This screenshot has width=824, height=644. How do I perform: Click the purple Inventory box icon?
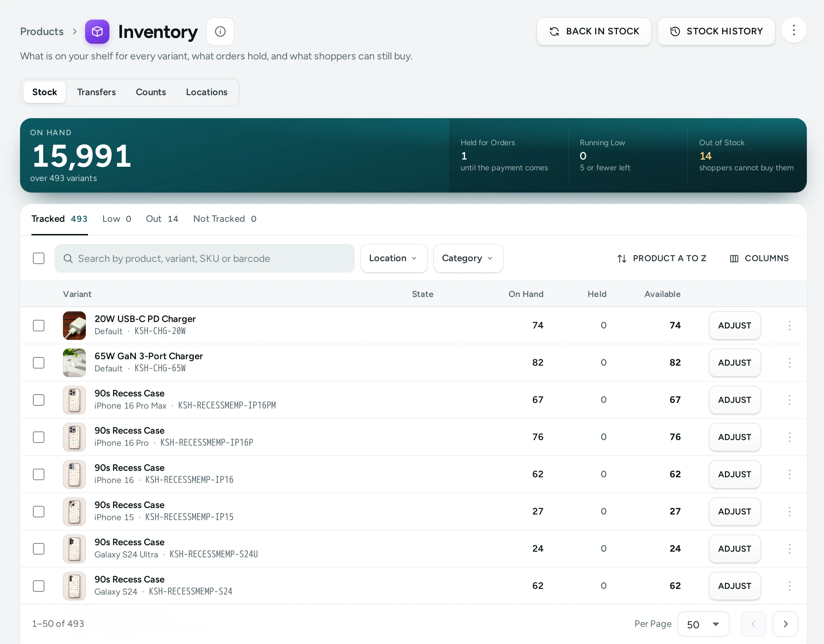pyautogui.click(x=97, y=31)
